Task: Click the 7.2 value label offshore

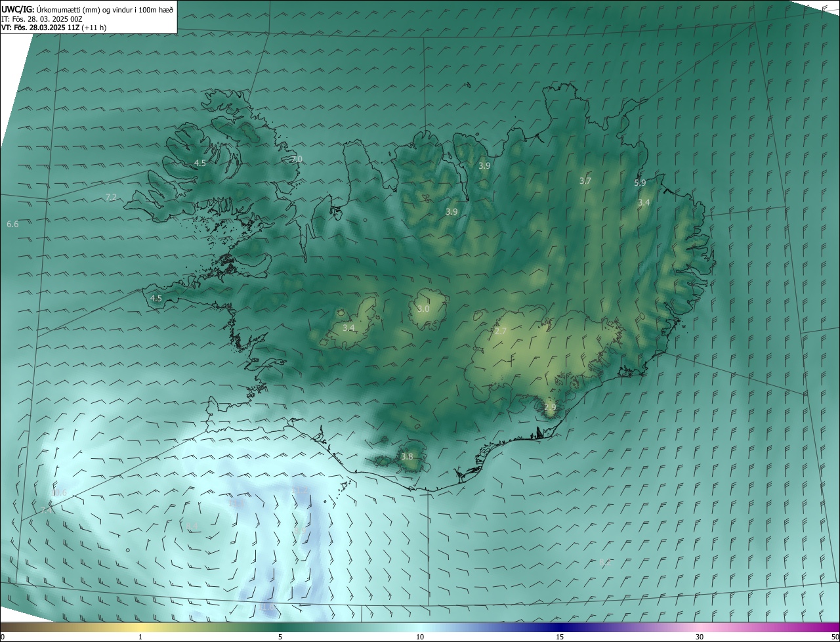Action: click(x=110, y=197)
